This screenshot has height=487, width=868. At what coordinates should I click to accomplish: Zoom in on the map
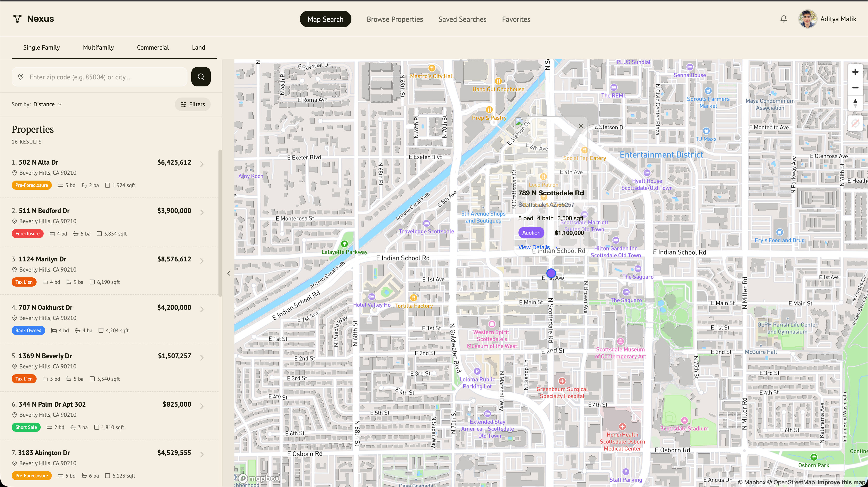(855, 72)
